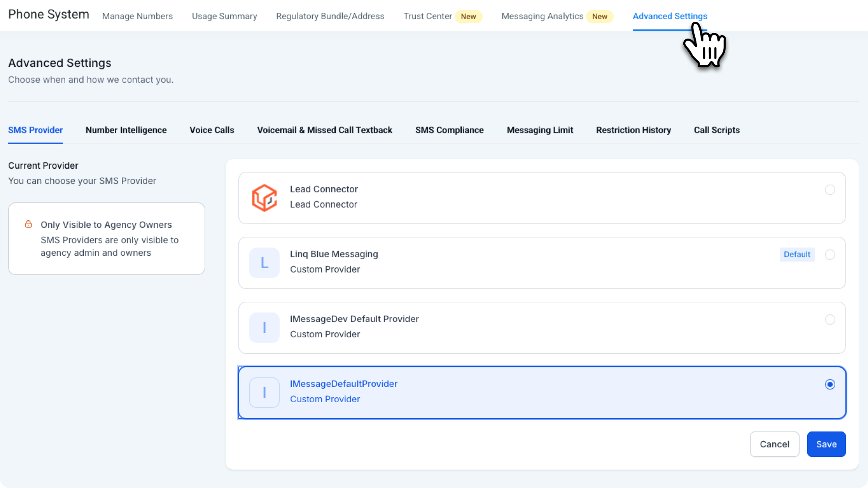The image size is (868, 488).
Task: Click 'Custom Provider' under IMessageDev Default Provider
Action: pyautogui.click(x=325, y=334)
